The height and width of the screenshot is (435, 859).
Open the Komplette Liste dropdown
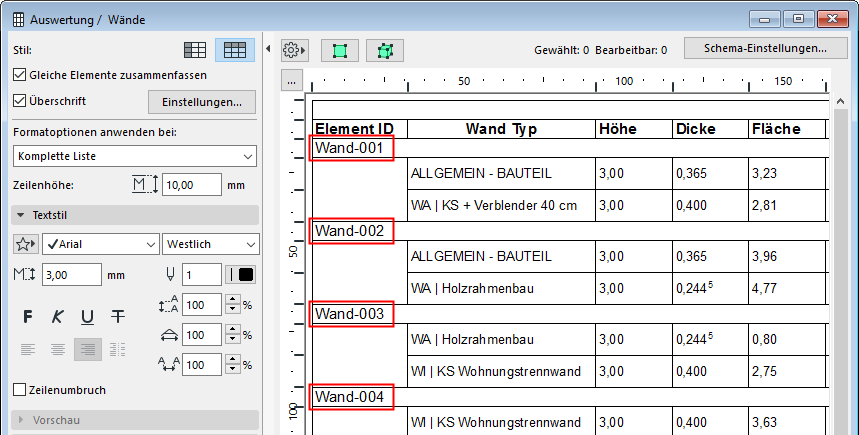tap(136, 156)
